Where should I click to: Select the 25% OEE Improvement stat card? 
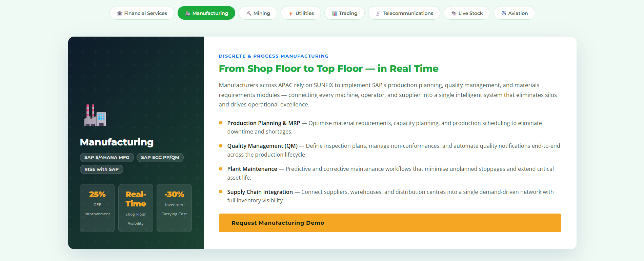pyautogui.click(x=97, y=208)
